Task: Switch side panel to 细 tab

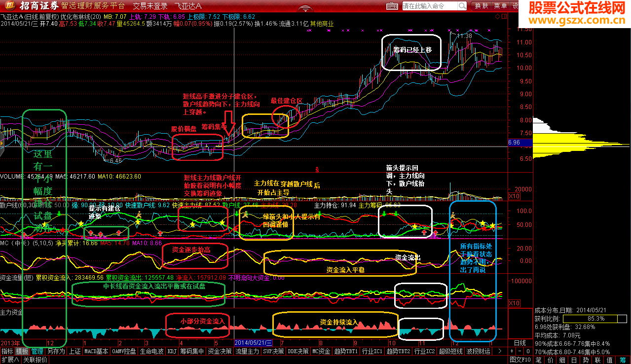Action: pyautogui.click(x=562, y=360)
